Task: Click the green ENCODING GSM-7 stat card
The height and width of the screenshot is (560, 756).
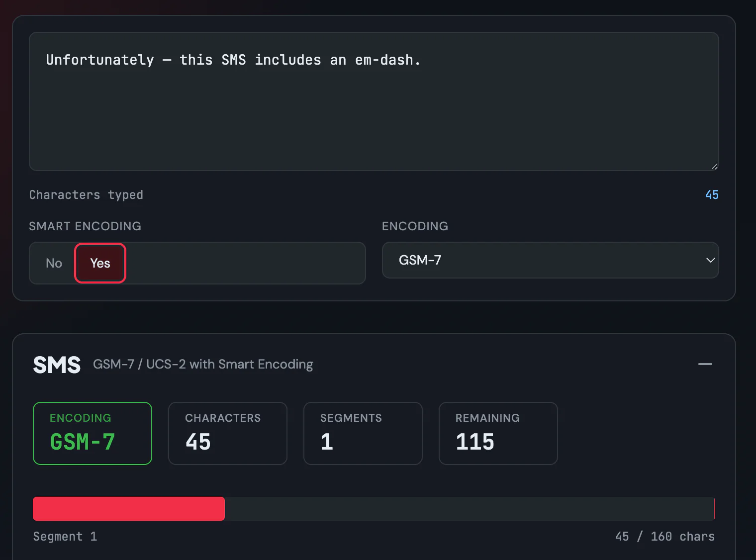Action: 93,433
